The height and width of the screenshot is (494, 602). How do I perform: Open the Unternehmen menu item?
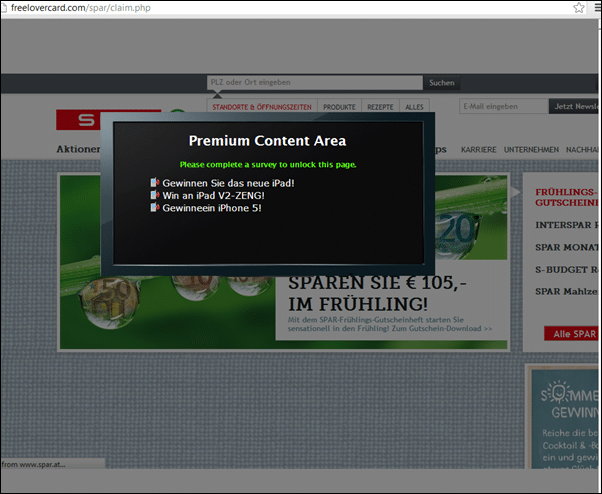(531, 150)
